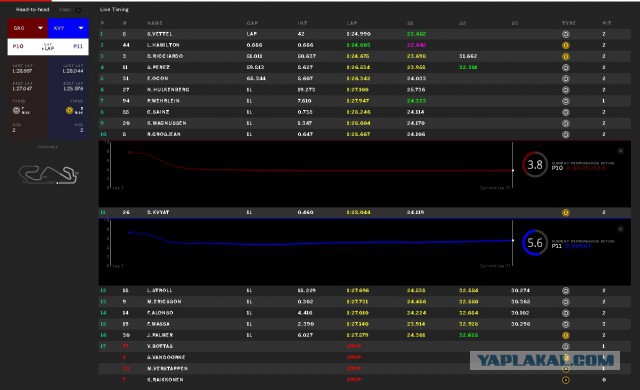Viewport: 640px width, 390px height.
Task: Select the F.MASSA row name
Action: coord(158,324)
